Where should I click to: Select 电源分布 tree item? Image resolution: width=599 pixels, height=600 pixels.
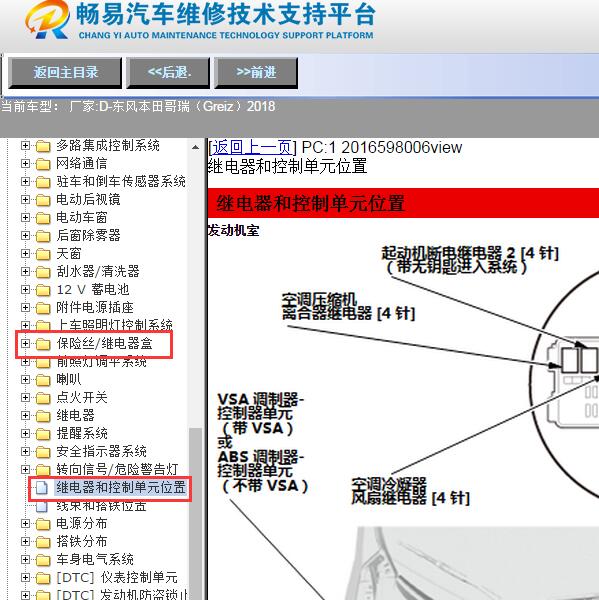point(82,523)
